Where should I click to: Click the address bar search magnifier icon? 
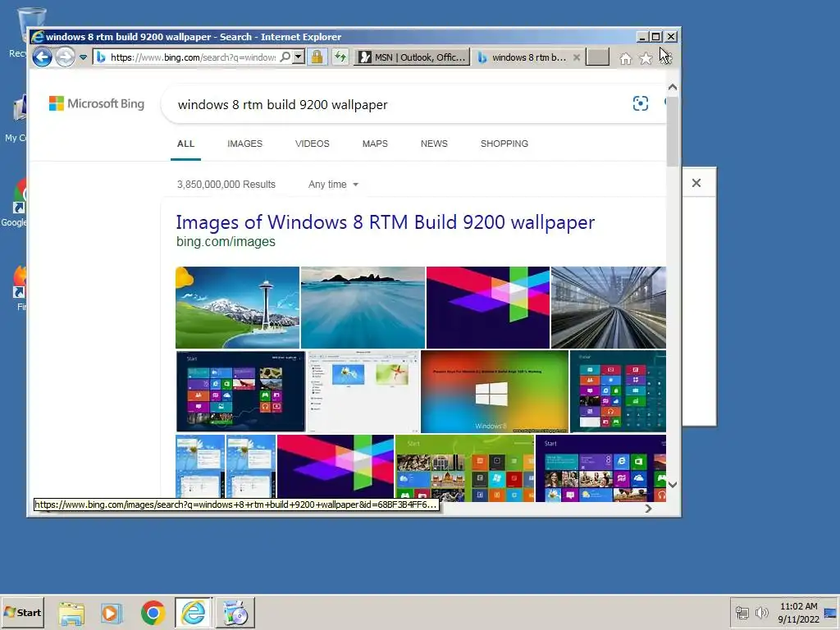(285, 57)
